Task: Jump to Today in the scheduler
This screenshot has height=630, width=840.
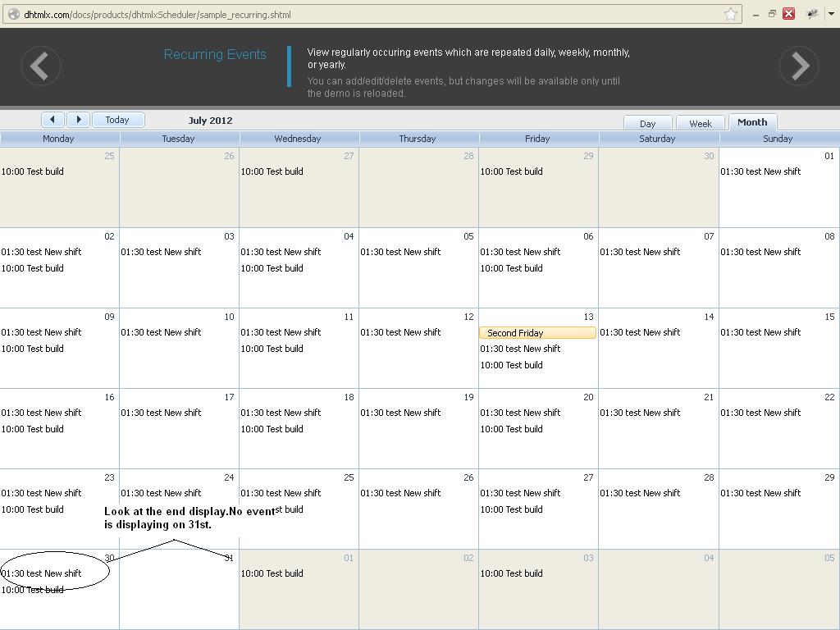Action: click(x=117, y=120)
